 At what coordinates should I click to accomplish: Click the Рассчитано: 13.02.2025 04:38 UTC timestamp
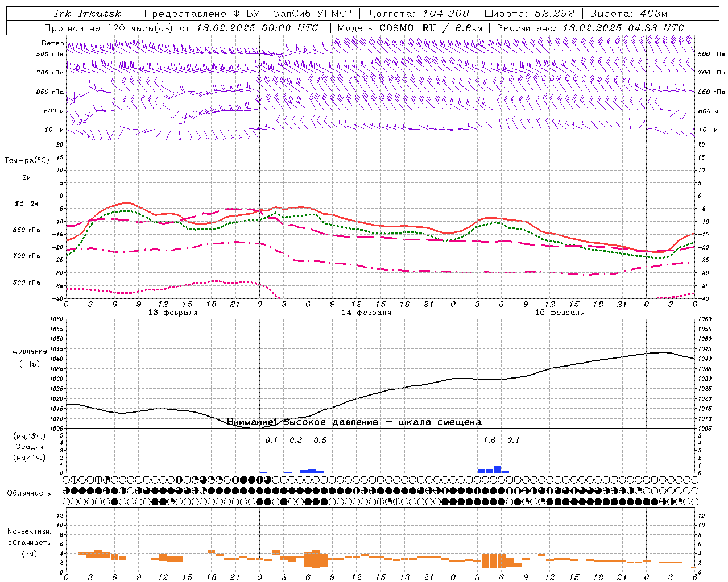point(590,28)
